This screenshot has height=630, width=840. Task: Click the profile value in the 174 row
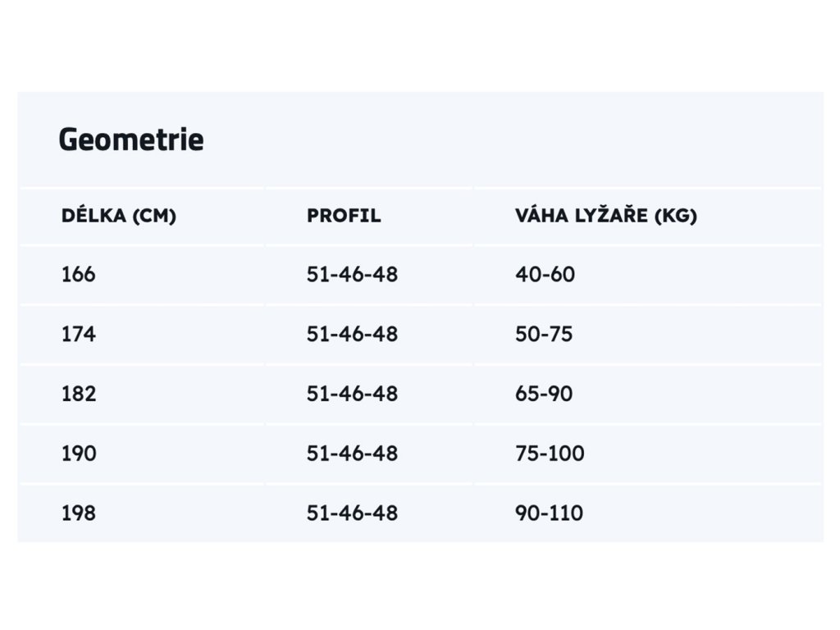pos(352,335)
